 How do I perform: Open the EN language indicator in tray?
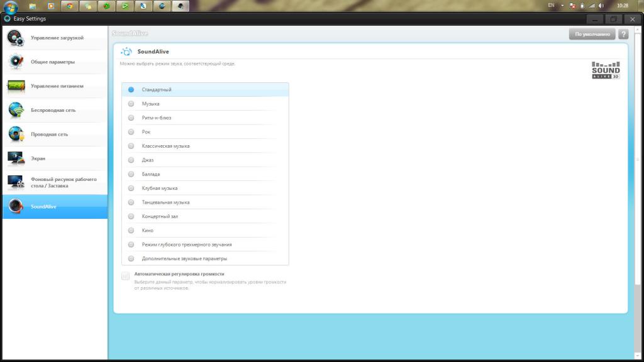click(x=551, y=5)
